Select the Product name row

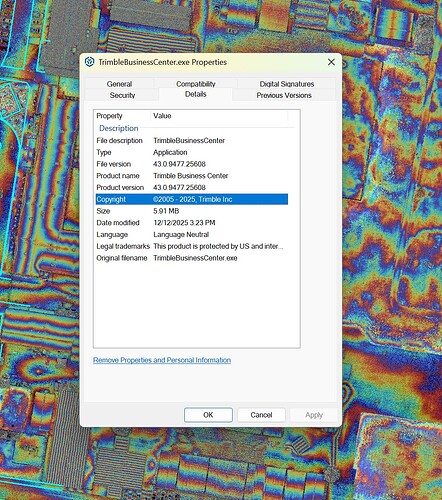(192, 176)
